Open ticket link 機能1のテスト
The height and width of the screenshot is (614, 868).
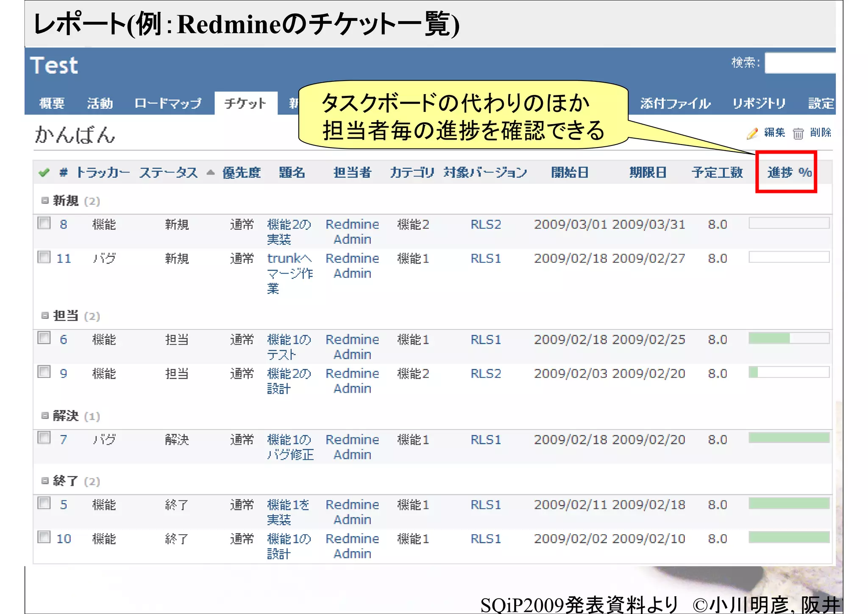(x=289, y=347)
